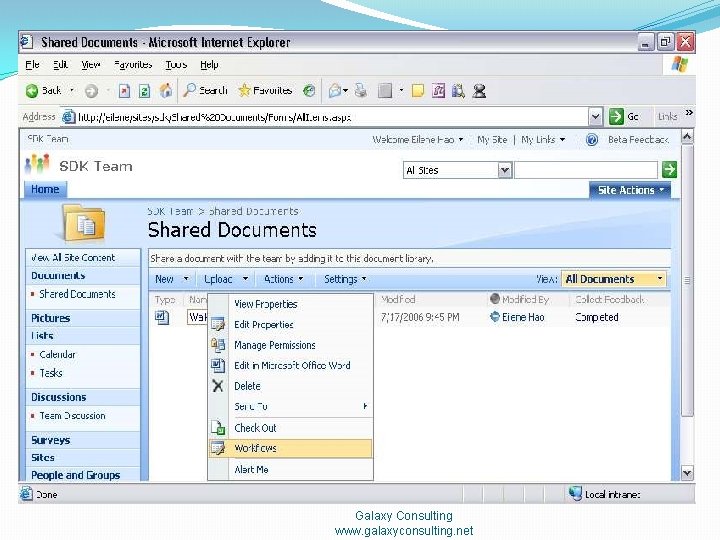Open the Calendar list link
720x540 pixels.
(57, 354)
